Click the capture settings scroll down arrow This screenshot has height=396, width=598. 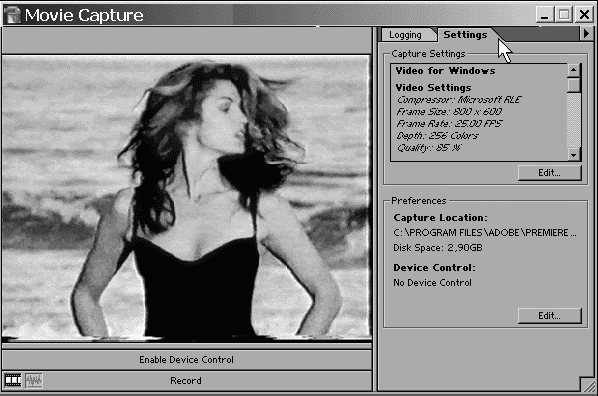(573, 155)
